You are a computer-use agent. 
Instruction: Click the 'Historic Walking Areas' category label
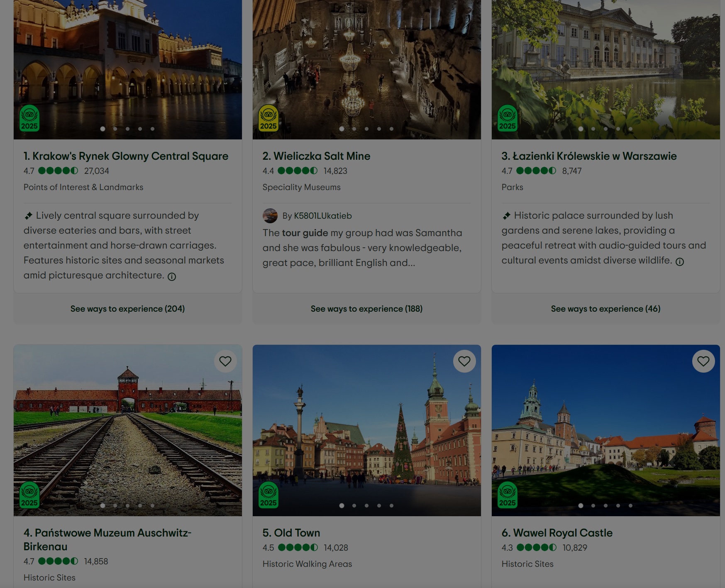(x=307, y=564)
